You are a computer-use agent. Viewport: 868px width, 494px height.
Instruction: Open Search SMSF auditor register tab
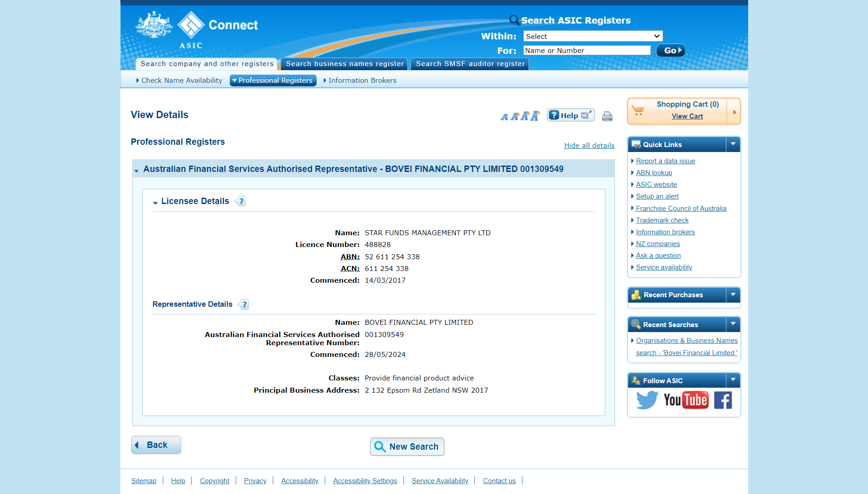point(470,64)
